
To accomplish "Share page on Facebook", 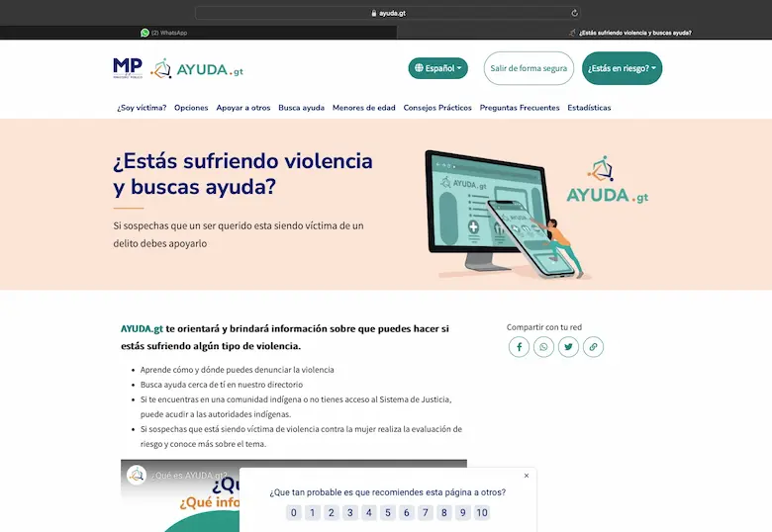I will (x=519, y=347).
